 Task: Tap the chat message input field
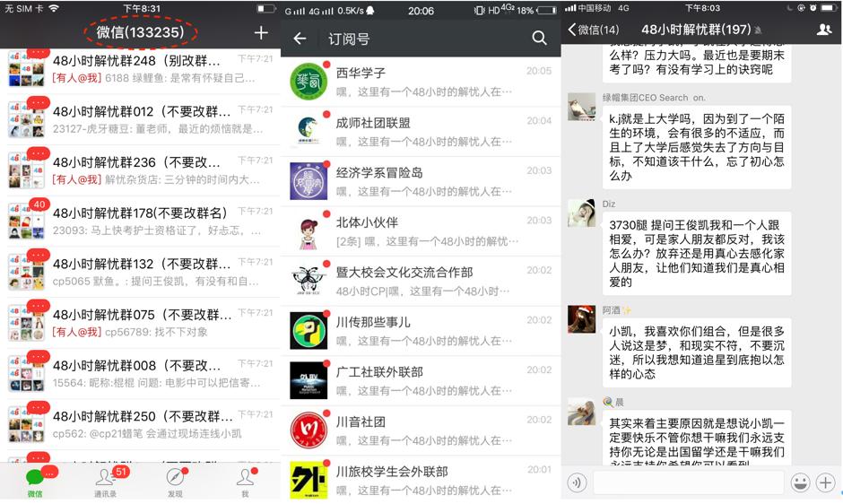click(x=688, y=482)
